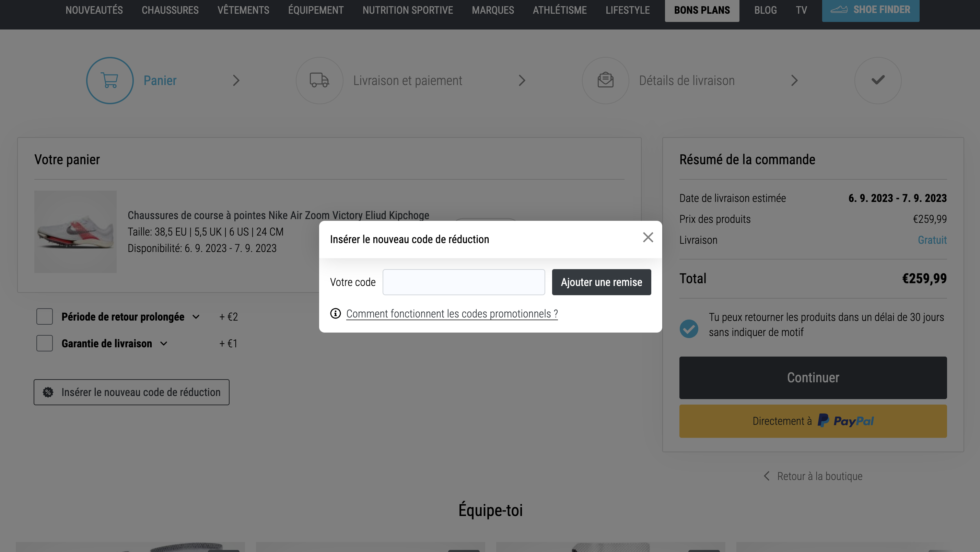
Task: Focus the Votre code input field
Action: coord(464,282)
